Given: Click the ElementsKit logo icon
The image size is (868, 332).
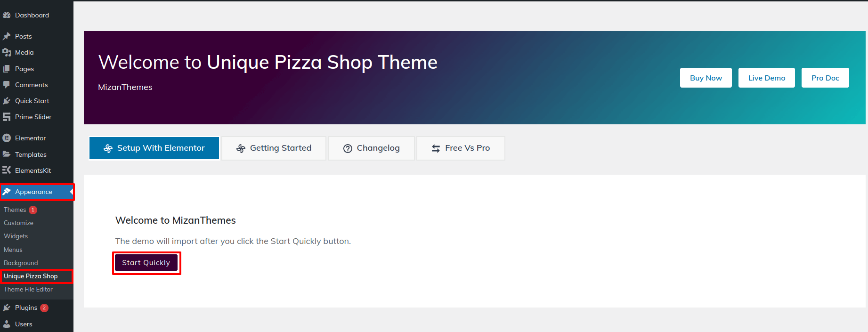Looking at the screenshot, I should point(7,170).
